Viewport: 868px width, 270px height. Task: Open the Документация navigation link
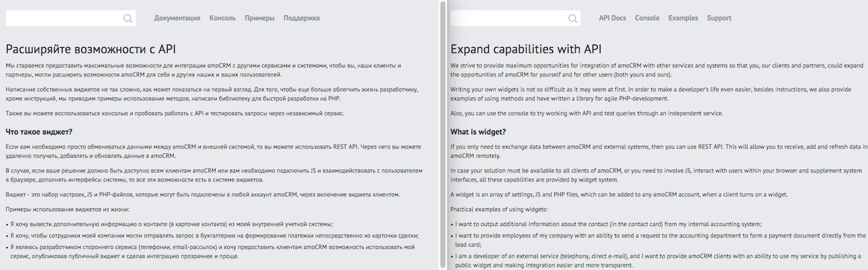(x=177, y=18)
